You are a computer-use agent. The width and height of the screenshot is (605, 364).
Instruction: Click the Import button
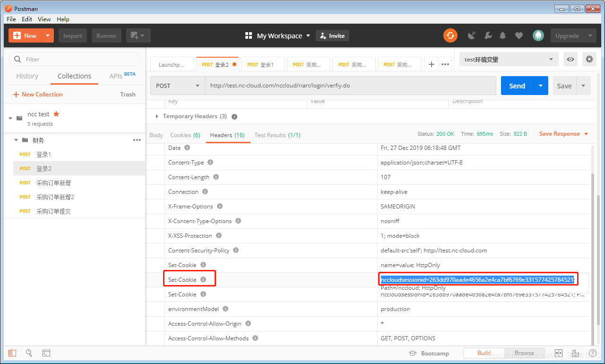coord(73,35)
